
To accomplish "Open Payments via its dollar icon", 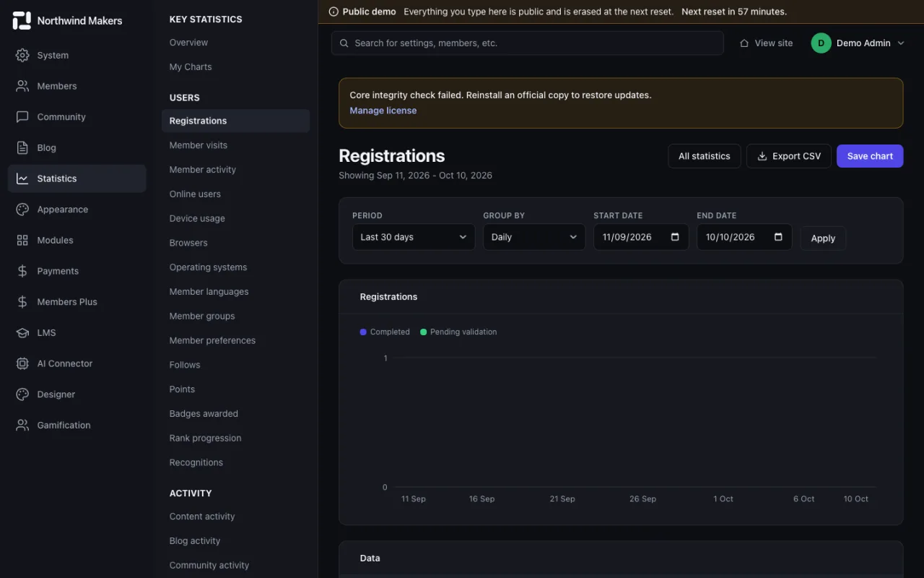I will tap(22, 271).
